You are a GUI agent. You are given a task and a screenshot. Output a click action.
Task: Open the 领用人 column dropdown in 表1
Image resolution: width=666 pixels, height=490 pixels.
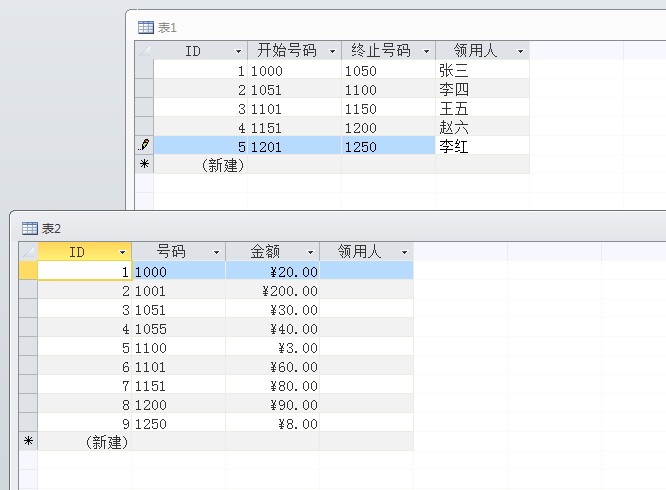pyautogui.click(x=520, y=51)
